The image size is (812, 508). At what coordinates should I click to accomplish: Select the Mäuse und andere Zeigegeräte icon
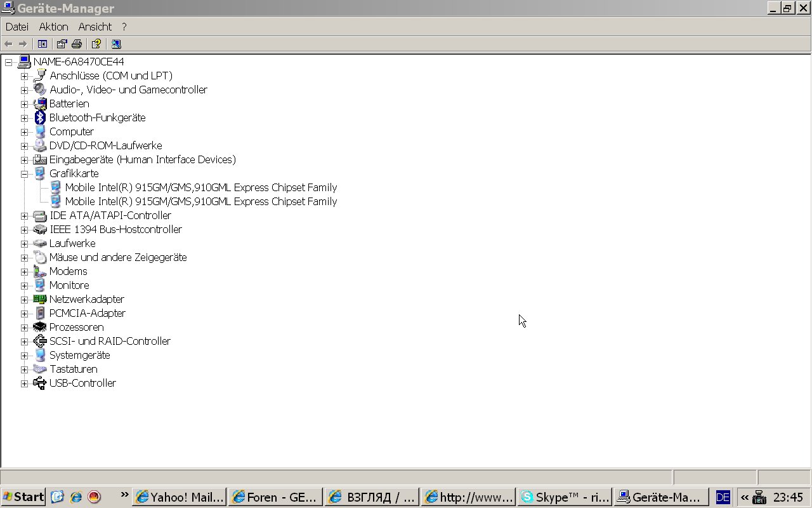40,257
